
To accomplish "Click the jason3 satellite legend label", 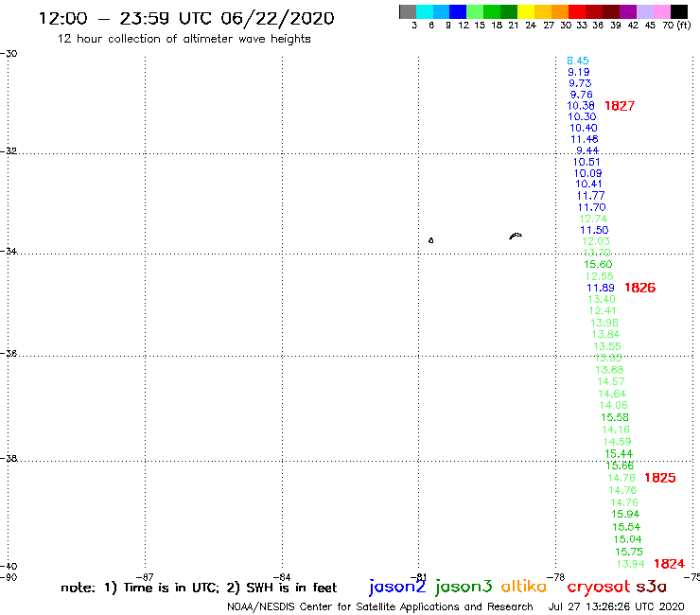I will (464, 587).
